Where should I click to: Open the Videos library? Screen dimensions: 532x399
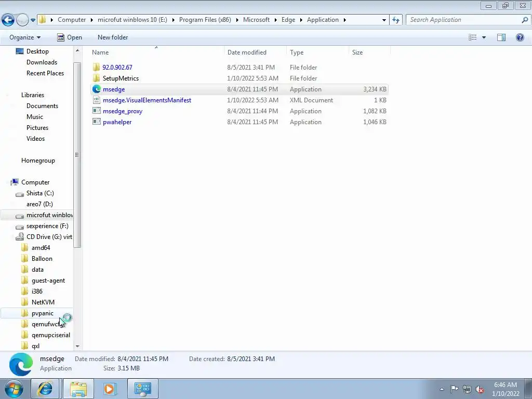[35, 138]
